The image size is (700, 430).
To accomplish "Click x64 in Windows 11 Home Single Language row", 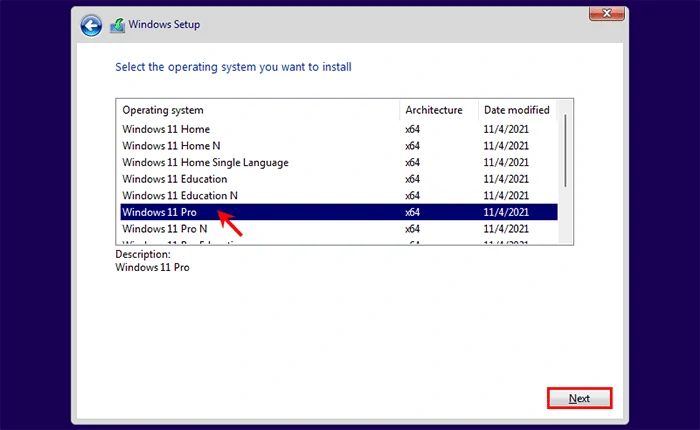I will (412, 163).
